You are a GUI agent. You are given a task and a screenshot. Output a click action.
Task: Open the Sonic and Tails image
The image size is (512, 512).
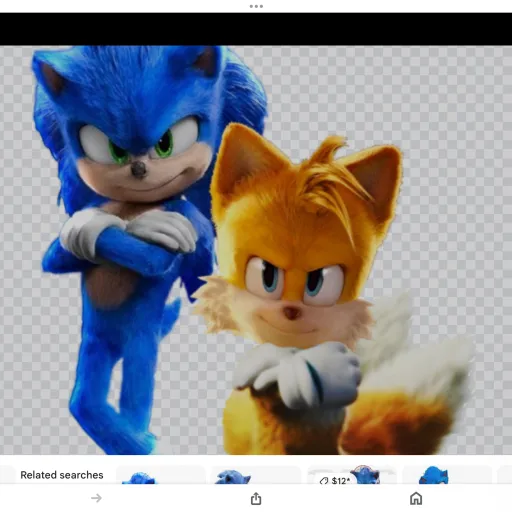(x=256, y=250)
